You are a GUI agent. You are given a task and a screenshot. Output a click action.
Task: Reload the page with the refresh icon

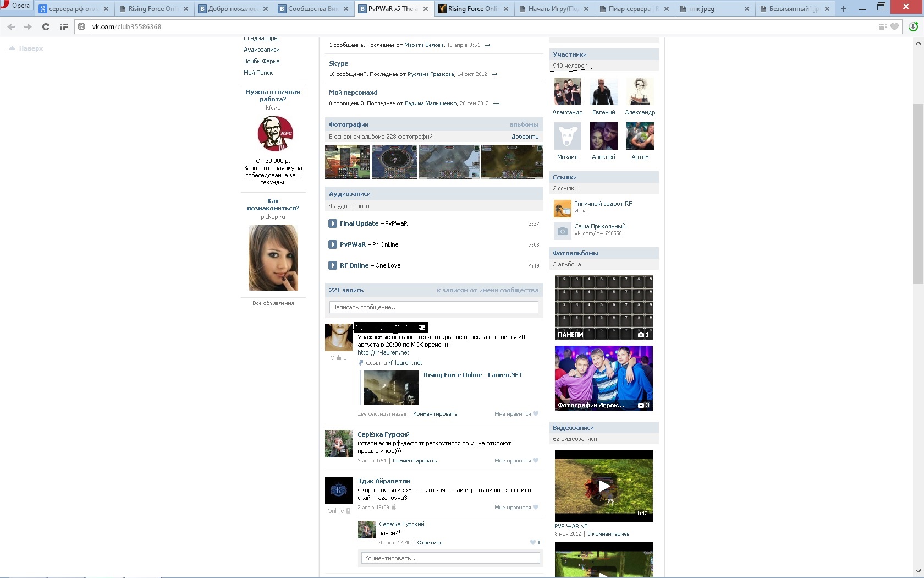[x=46, y=26]
